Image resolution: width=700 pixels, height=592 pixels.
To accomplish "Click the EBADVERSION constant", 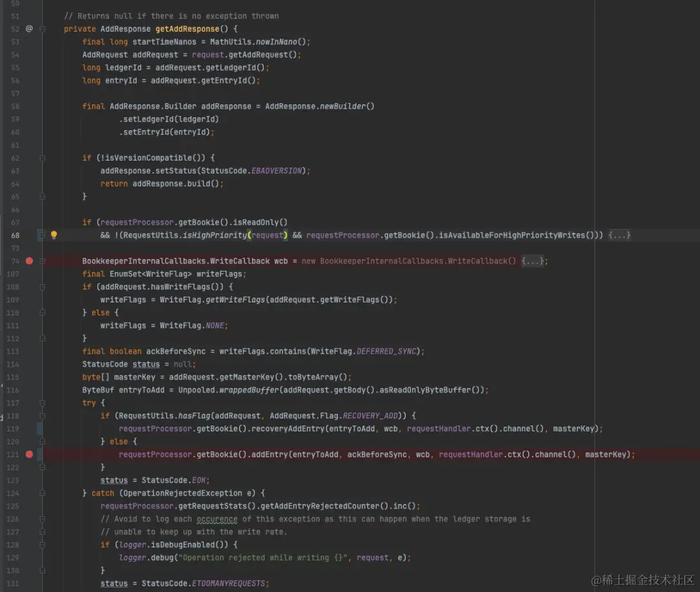I will coord(276,171).
